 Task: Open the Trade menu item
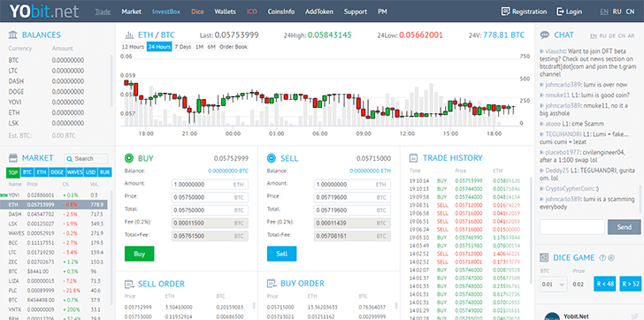click(x=103, y=11)
